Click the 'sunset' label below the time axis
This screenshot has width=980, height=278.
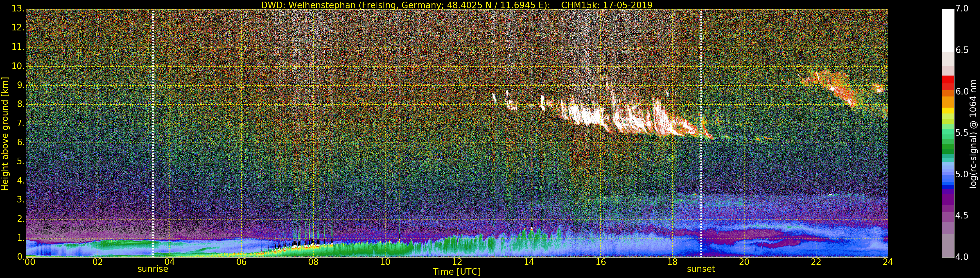tap(701, 269)
